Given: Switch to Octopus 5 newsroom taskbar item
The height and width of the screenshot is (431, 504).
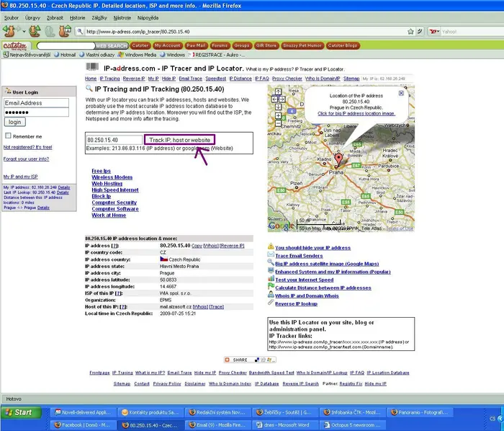Looking at the screenshot, I should click(353, 425).
